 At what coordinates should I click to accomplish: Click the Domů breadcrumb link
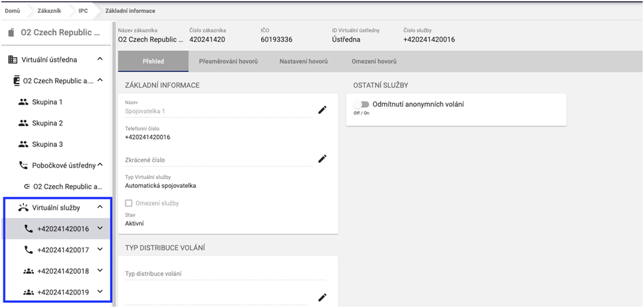tap(13, 11)
